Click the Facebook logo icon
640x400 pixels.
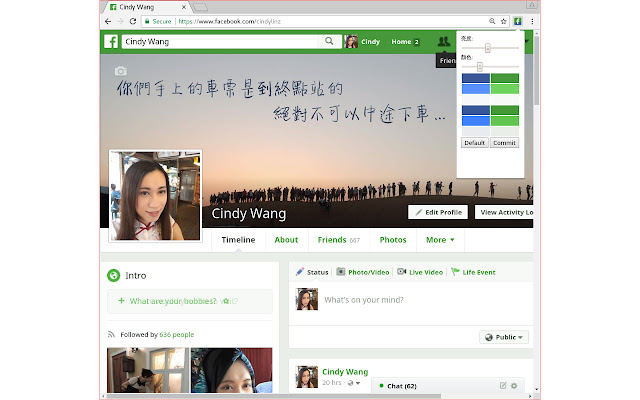click(x=111, y=41)
